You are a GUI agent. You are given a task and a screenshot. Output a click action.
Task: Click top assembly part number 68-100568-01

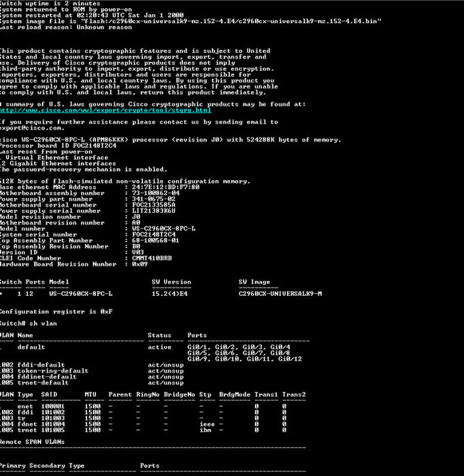pyautogui.click(x=156, y=241)
